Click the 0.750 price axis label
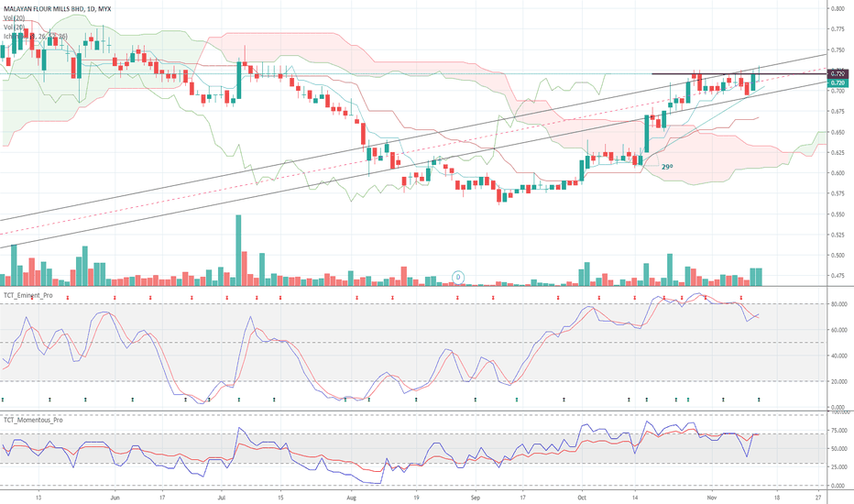This screenshot has width=854, height=504. point(838,50)
